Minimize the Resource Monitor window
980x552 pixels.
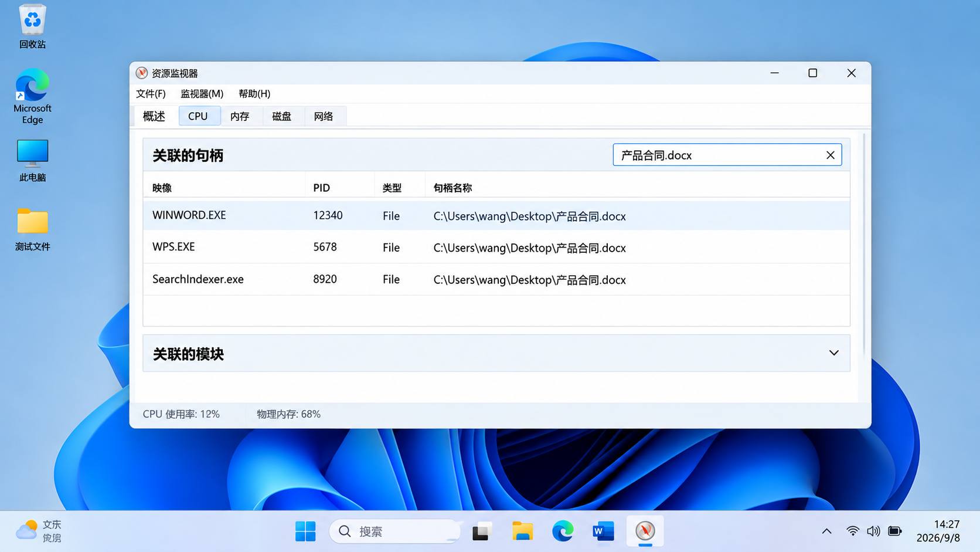click(774, 73)
